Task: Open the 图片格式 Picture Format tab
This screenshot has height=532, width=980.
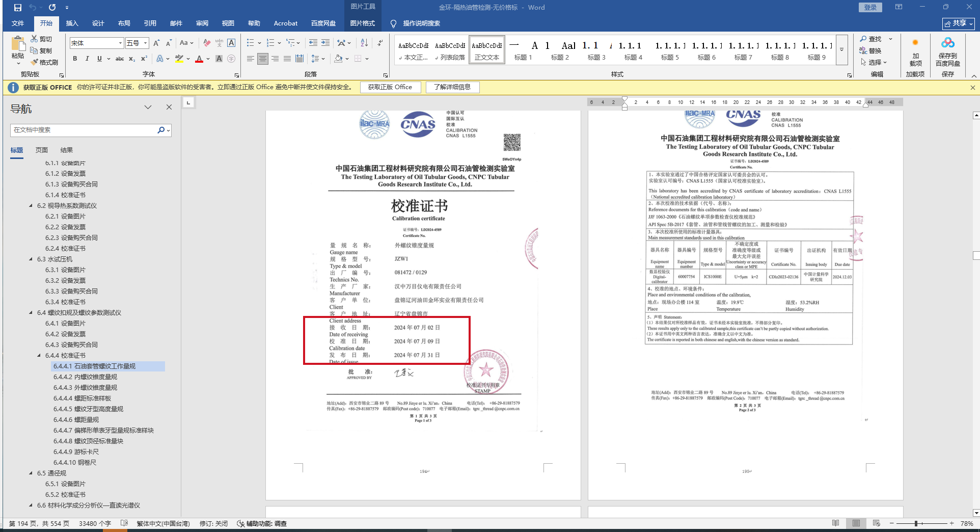Action: coord(363,23)
